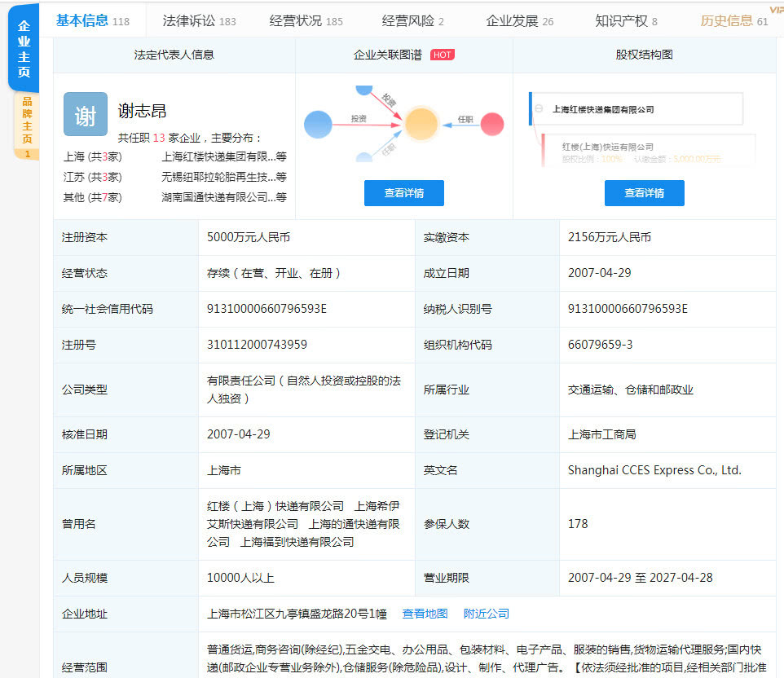Select insured headcount 178

(578, 523)
